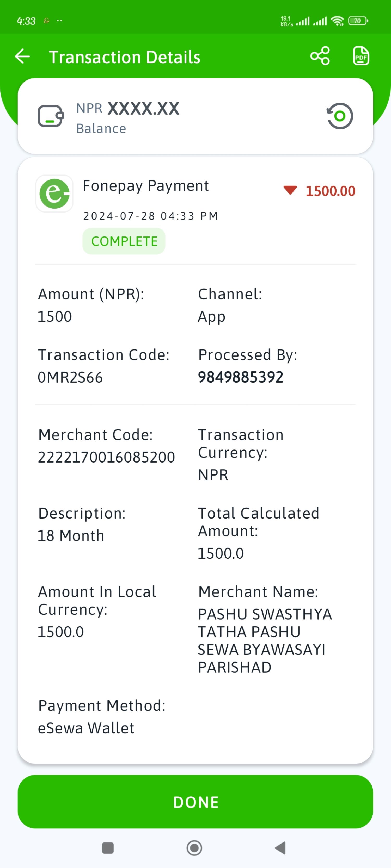Viewport: 391px width, 868px height.
Task: Tap the back arrow in header
Action: click(x=23, y=56)
